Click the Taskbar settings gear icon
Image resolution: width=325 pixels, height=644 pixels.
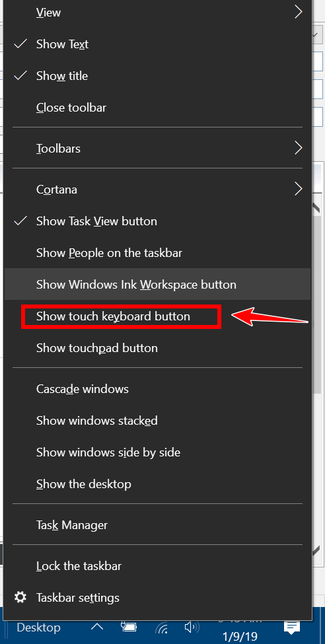[x=20, y=597]
